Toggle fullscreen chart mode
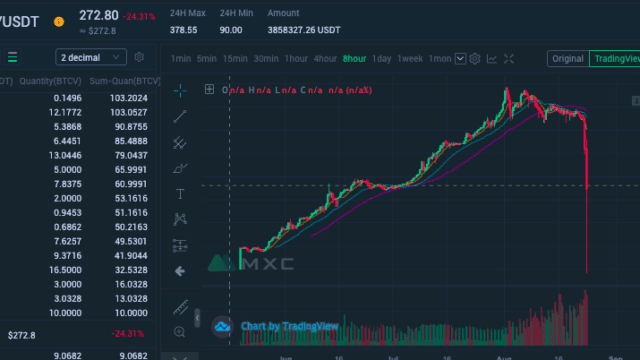Screen dimensions: 640x360 click(x=509, y=59)
